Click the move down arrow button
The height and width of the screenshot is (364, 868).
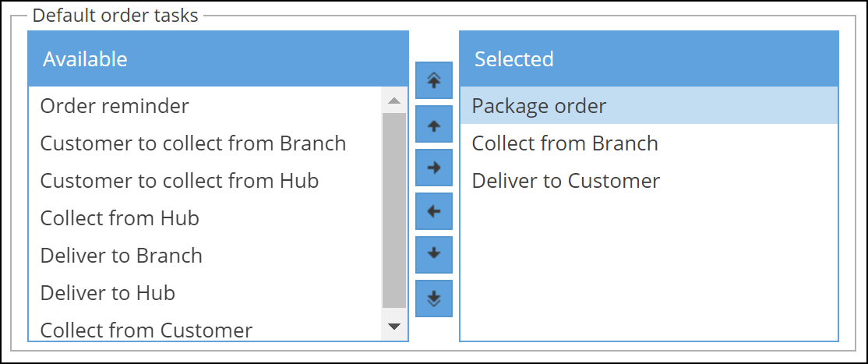434,254
